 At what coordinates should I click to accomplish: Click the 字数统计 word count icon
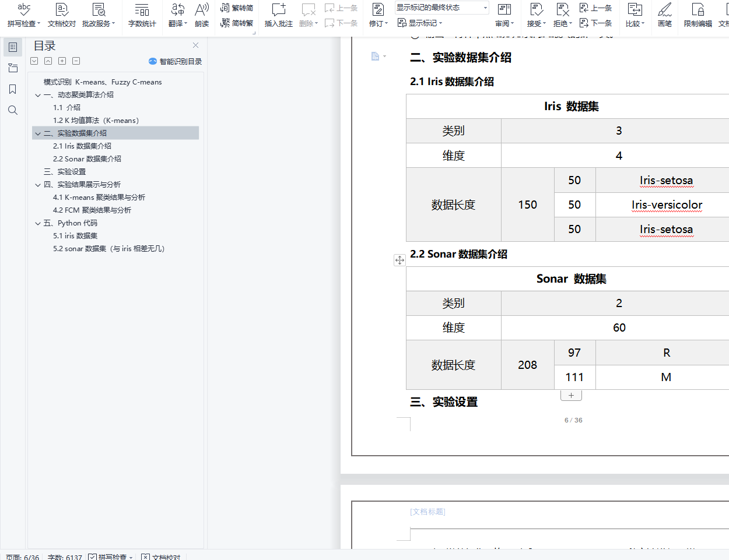142,9
